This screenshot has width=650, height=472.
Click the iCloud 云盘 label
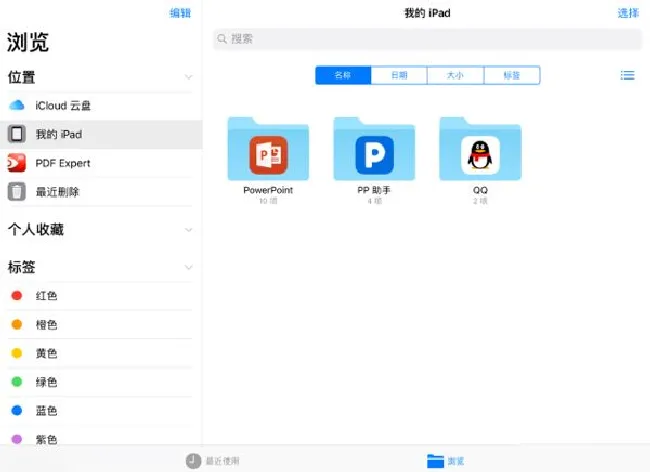(63, 106)
